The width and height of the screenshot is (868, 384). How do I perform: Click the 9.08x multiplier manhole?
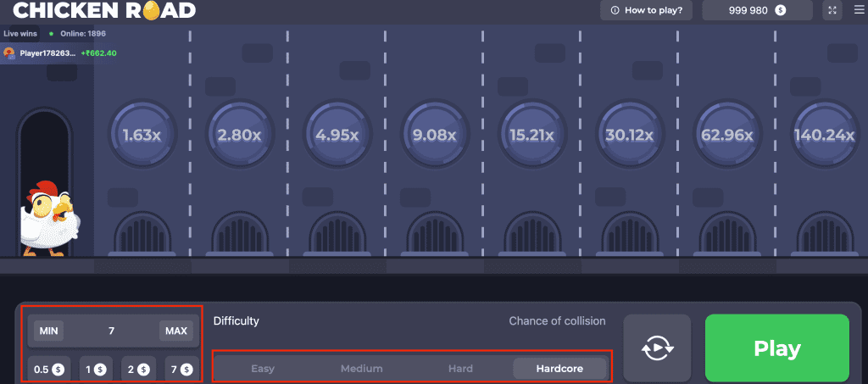[434, 135]
